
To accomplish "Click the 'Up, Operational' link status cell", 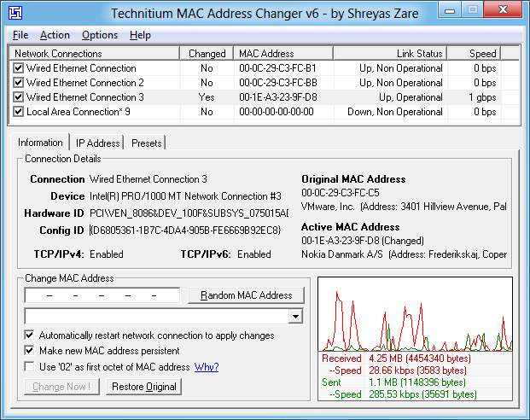I will (x=411, y=97).
